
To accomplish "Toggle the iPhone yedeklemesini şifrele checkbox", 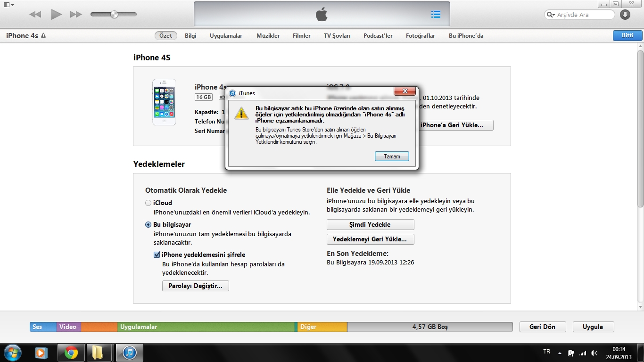I will pos(157,255).
